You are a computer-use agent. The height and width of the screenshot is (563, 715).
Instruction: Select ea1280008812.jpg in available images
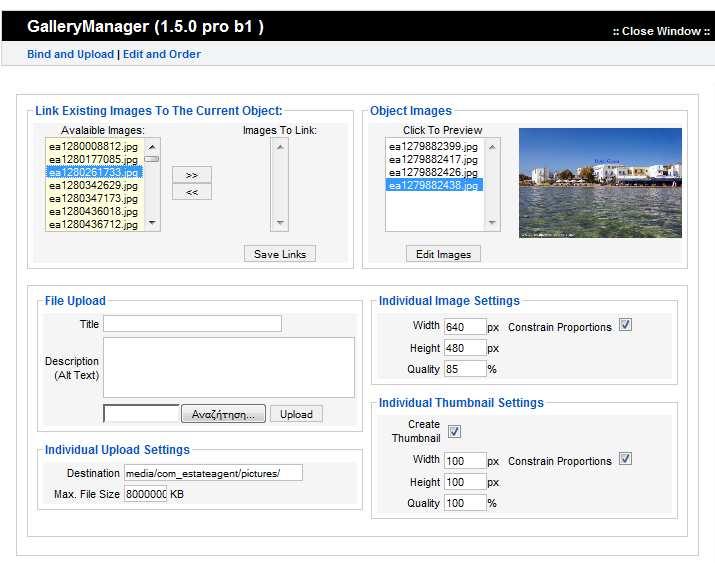click(x=94, y=146)
